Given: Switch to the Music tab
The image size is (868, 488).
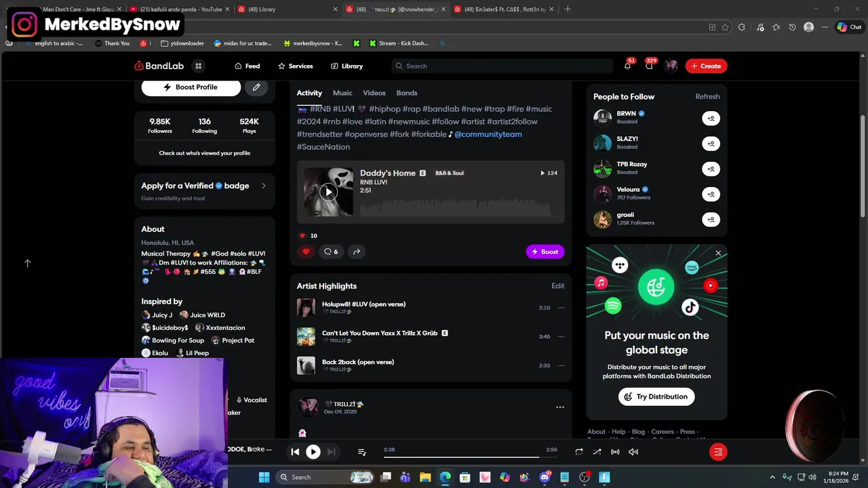Looking at the screenshot, I should click(x=342, y=93).
